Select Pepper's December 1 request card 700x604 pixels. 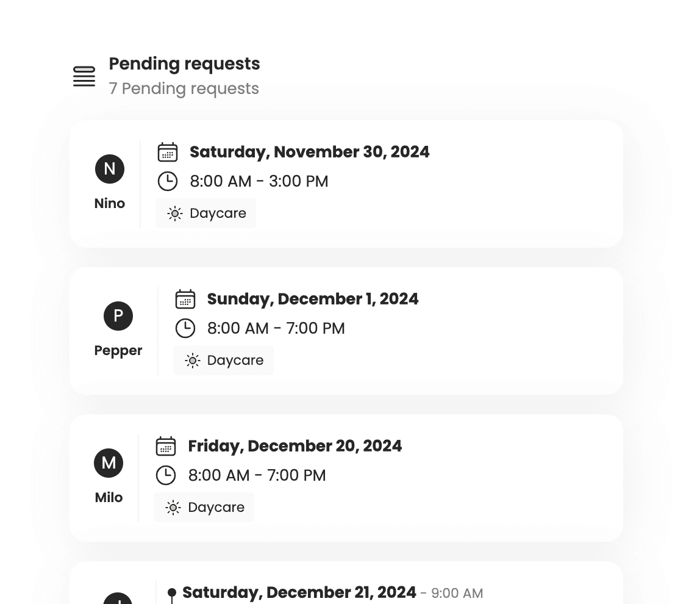pos(346,331)
